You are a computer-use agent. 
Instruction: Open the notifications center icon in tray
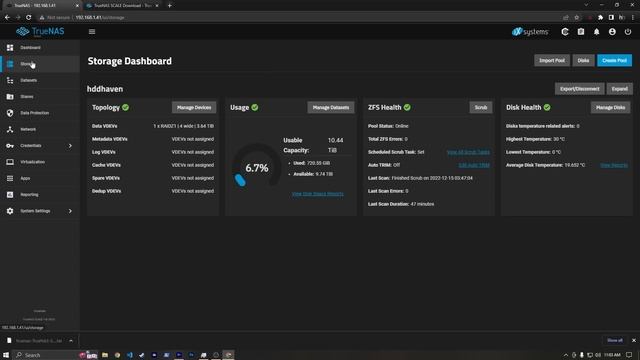(629, 355)
